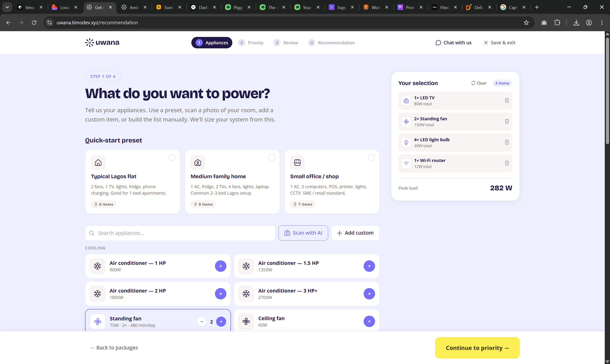The image size is (610, 364).
Task: Click the Small office shop icon
Action: pyautogui.click(x=297, y=162)
